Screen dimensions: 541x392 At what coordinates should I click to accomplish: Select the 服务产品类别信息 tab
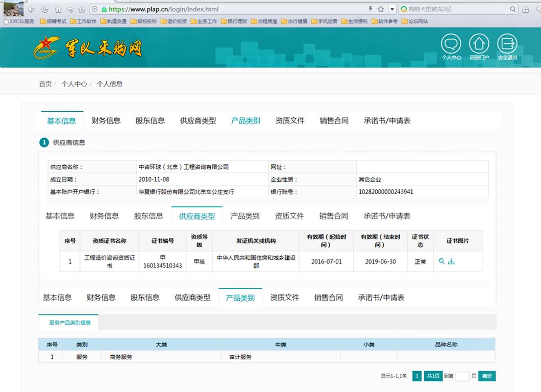click(x=70, y=323)
